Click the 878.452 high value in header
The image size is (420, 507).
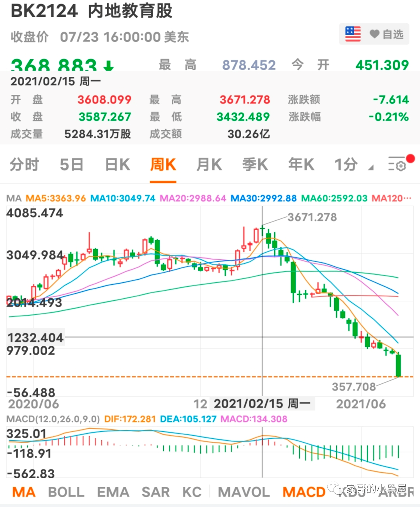coord(249,65)
